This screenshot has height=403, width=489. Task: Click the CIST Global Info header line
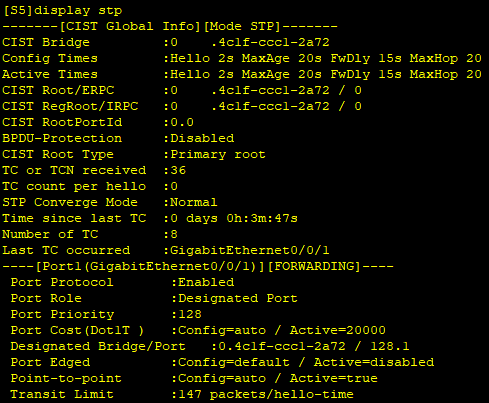pos(170,26)
